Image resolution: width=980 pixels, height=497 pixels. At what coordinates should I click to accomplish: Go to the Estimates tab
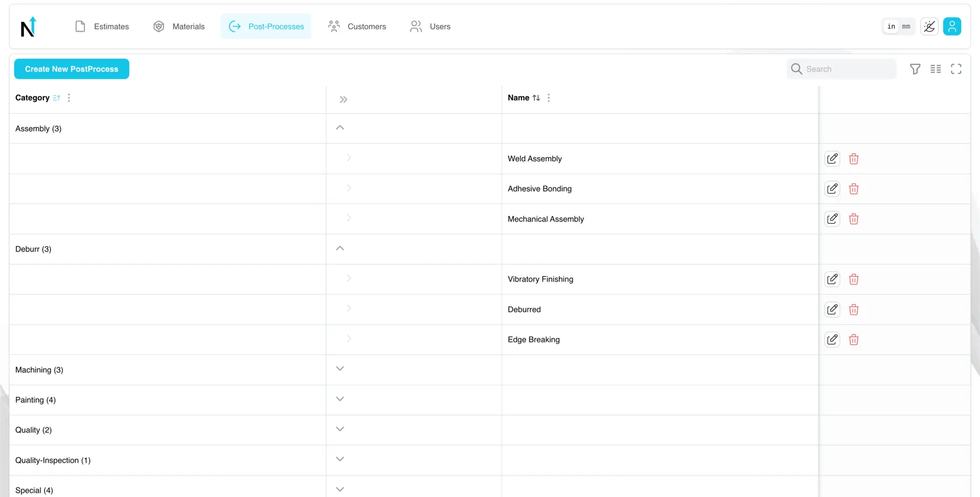(x=102, y=27)
